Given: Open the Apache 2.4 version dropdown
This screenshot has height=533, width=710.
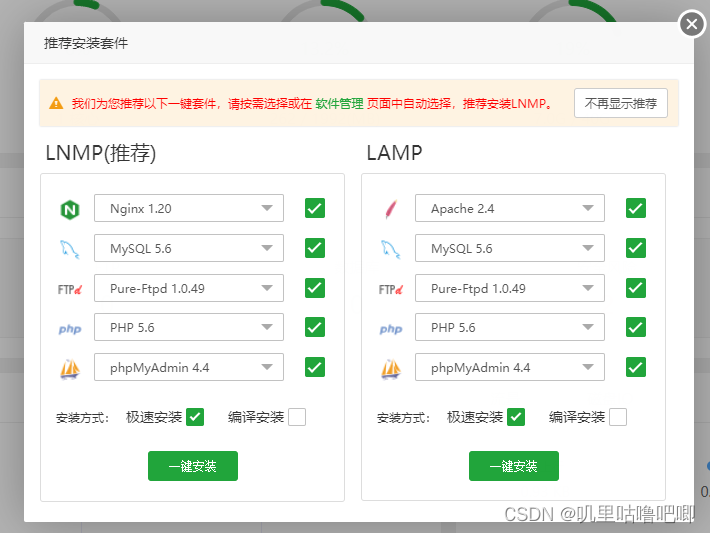Looking at the screenshot, I should tap(510, 208).
